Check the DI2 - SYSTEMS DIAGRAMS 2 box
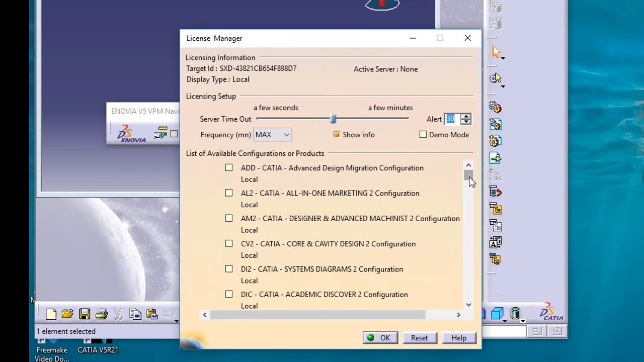 click(x=229, y=269)
